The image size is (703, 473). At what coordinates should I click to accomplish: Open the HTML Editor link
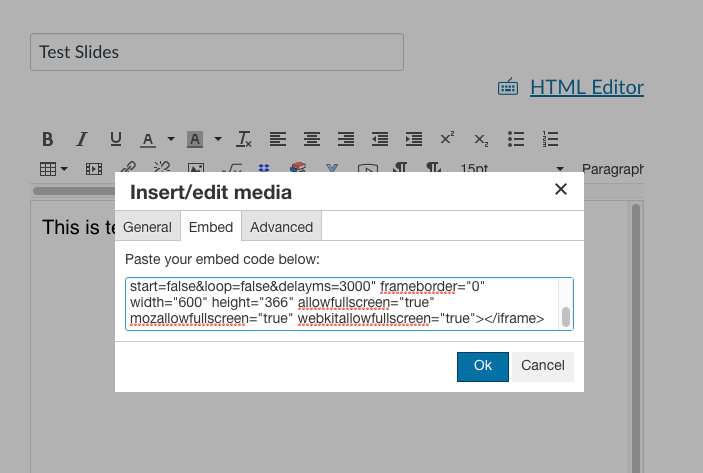[586, 87]
